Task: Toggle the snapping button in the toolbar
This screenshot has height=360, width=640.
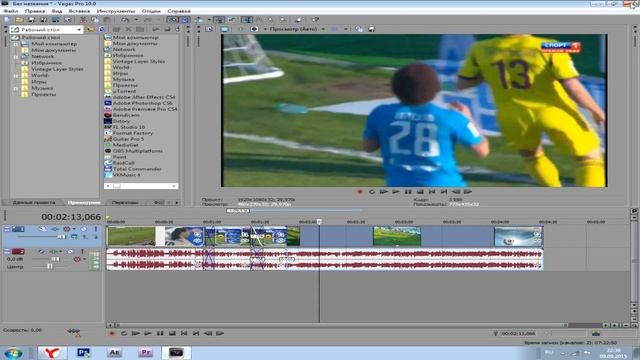Action: coord(173,20)
